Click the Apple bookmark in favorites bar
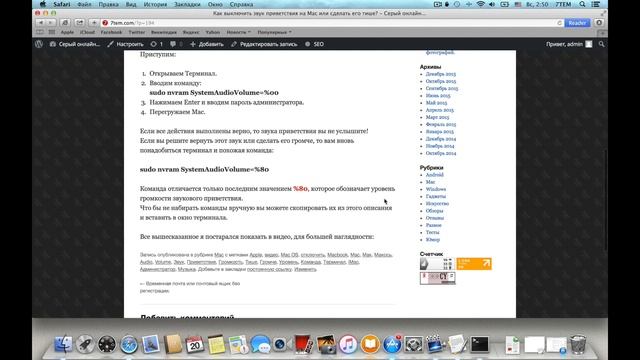The height and width of the screenshot is (360, 640). [x=67, y=32]
